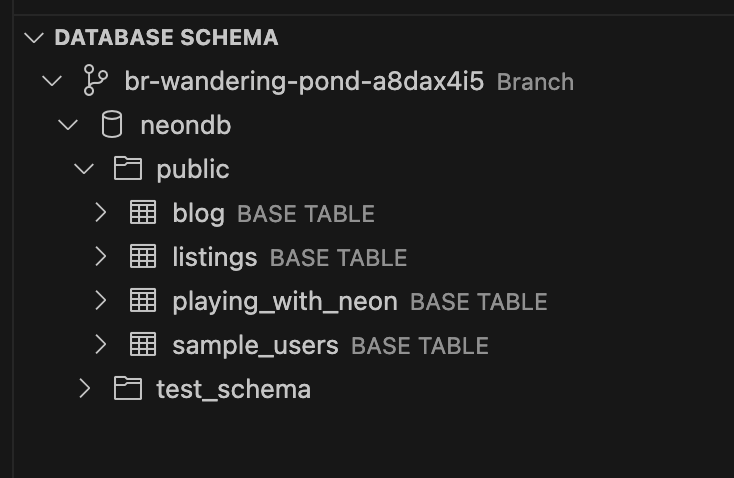Collapse the neondb database chevron
The image size is (734, 478).
tap(68, 125)
